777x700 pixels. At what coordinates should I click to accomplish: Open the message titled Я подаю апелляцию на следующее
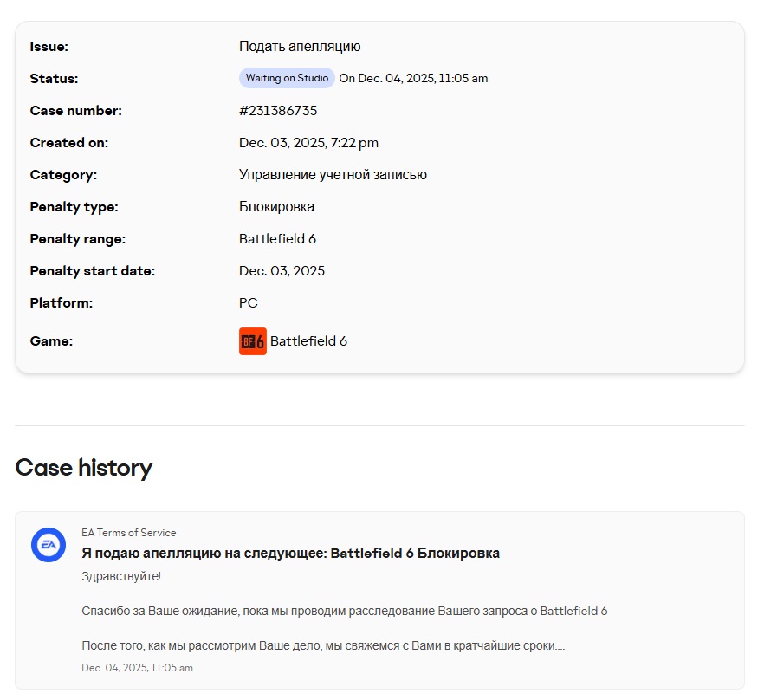290,553
